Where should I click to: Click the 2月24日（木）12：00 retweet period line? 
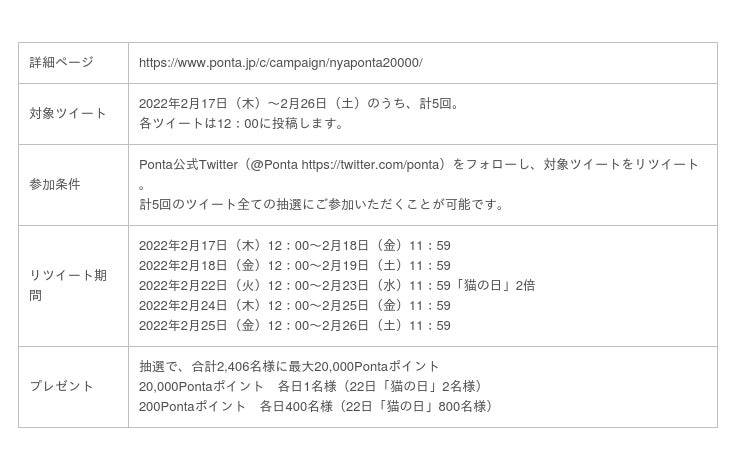coord(294,305)
